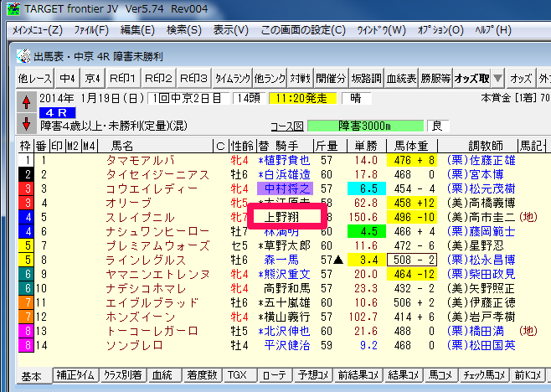Click jockey 中村将之 cell
This screenshot has height=392, width=551.
pyautogui.click(x=286, y=188)
